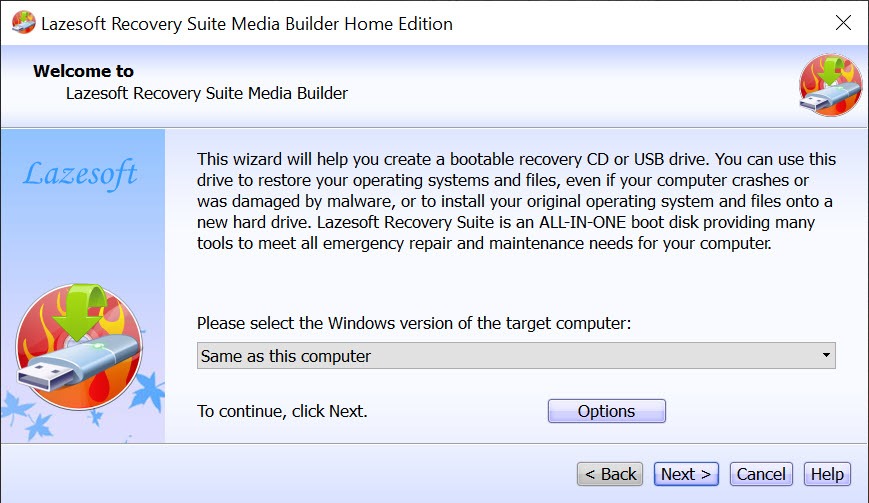
Task: Click the wizard description paragraph
Action: (x=516, y=201)
